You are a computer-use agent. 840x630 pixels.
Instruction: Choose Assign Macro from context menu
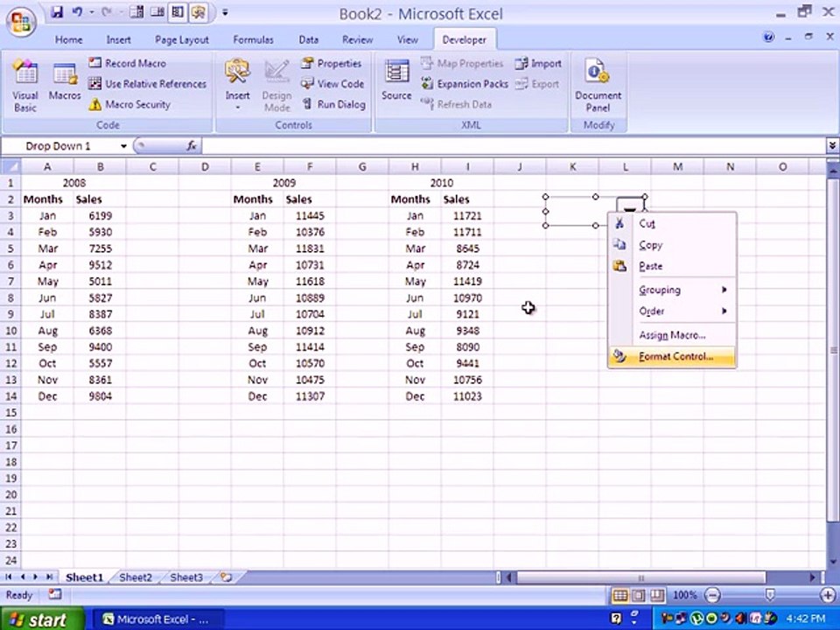672,335
